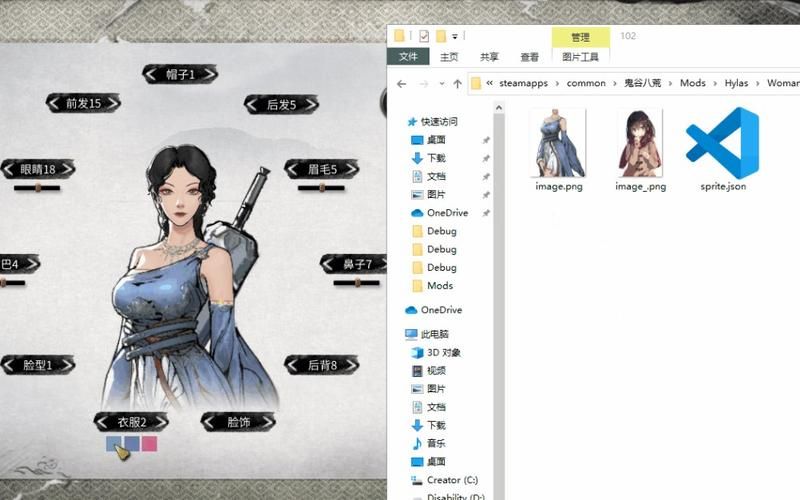Go up one folder level
The image size is (800, 500).
point(458,84)
